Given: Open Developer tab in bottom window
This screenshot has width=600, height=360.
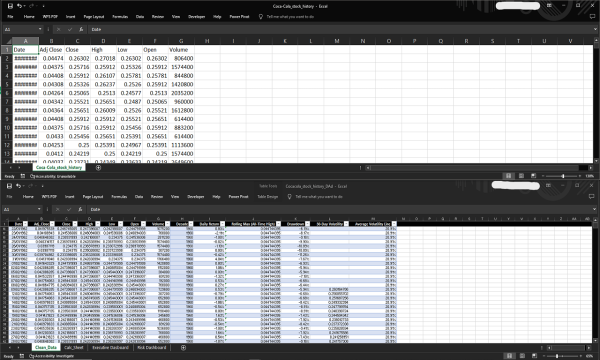Looking at the screenshot, I should point(196,197).
